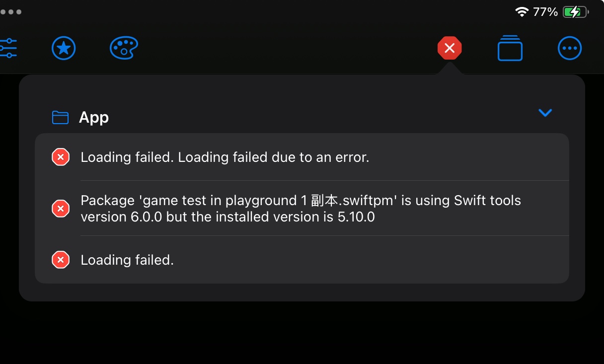Tap the charging battery icon
The height and width of the screenshot is (364, 604).
tap(576, 12)
